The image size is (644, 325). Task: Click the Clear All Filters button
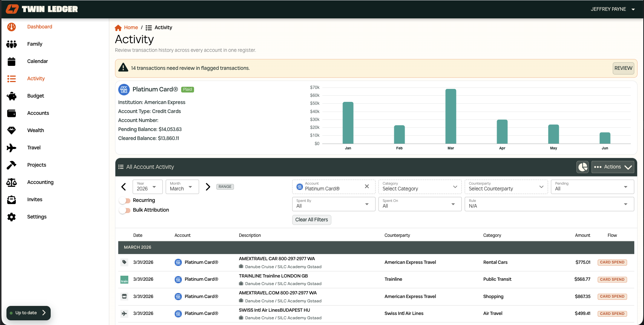312,220
